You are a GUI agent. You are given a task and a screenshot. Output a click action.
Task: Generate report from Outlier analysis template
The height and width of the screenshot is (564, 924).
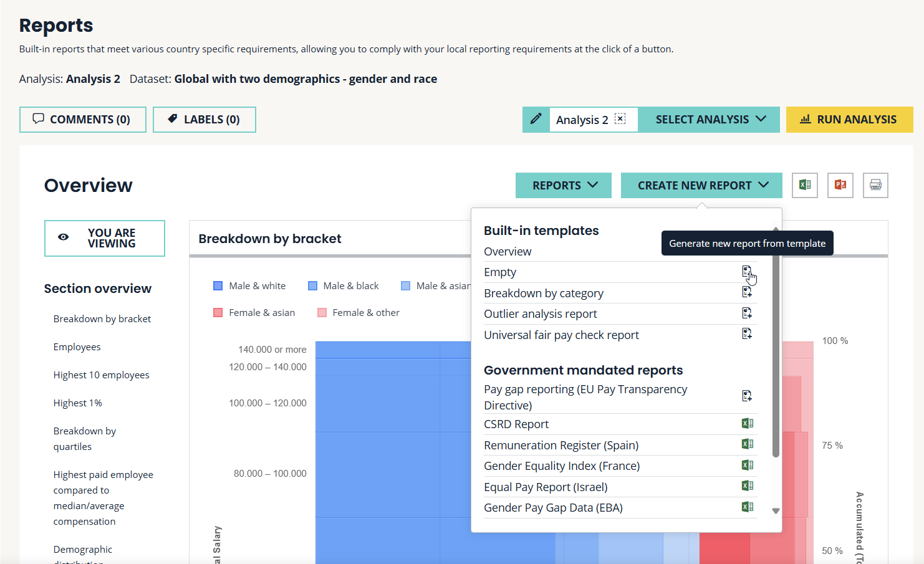pos(746,313)
